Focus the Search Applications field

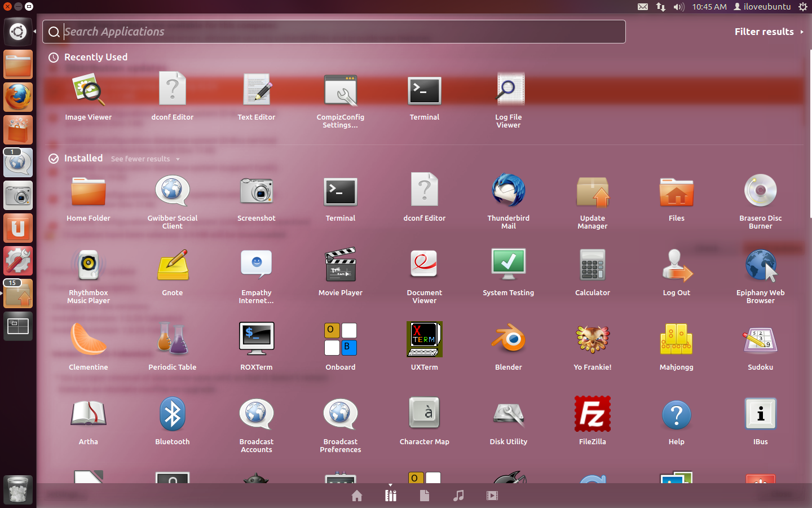pos(334,32)
